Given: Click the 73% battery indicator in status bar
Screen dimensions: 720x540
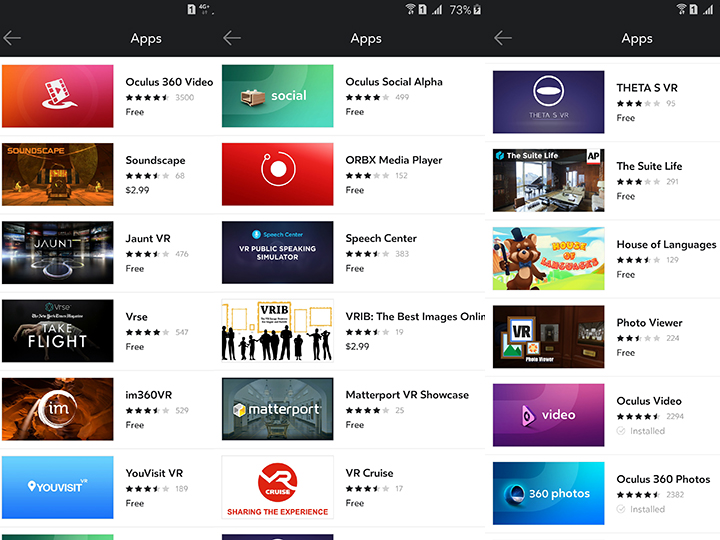Looking at the screenshot, I should coord(465,10).
